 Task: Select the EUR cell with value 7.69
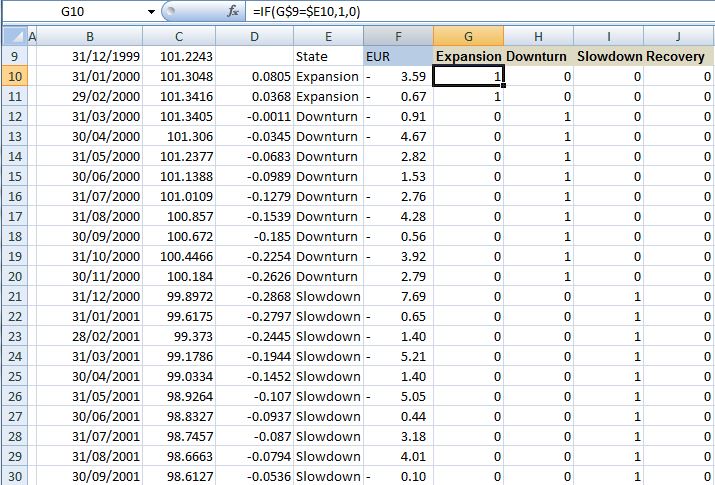click(x=397, y=296)
